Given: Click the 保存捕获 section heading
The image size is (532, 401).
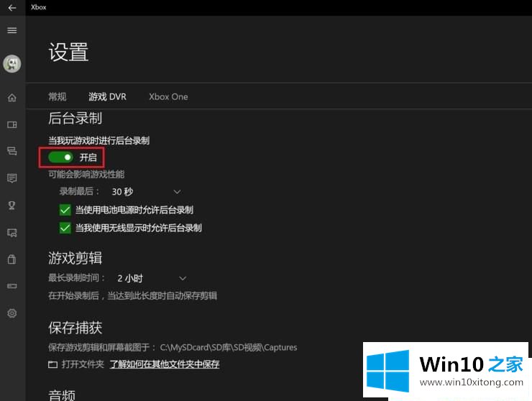Looking at the screenshot, I should (75, 328).
